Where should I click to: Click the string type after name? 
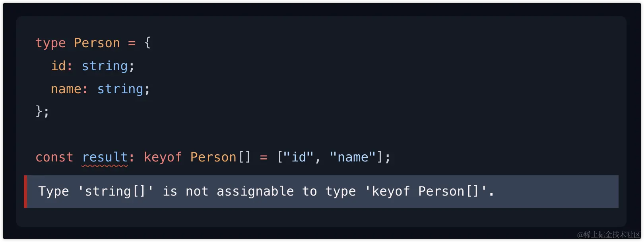(120, 89)
